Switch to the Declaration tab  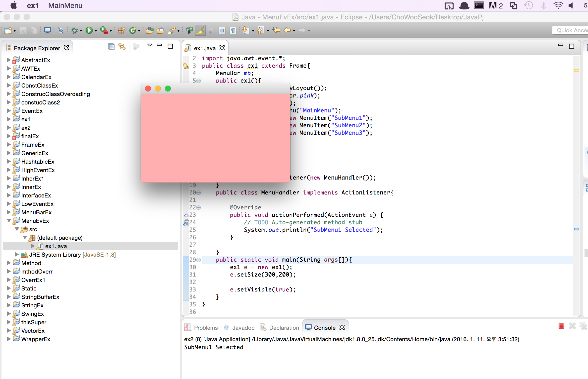[284, 328]
